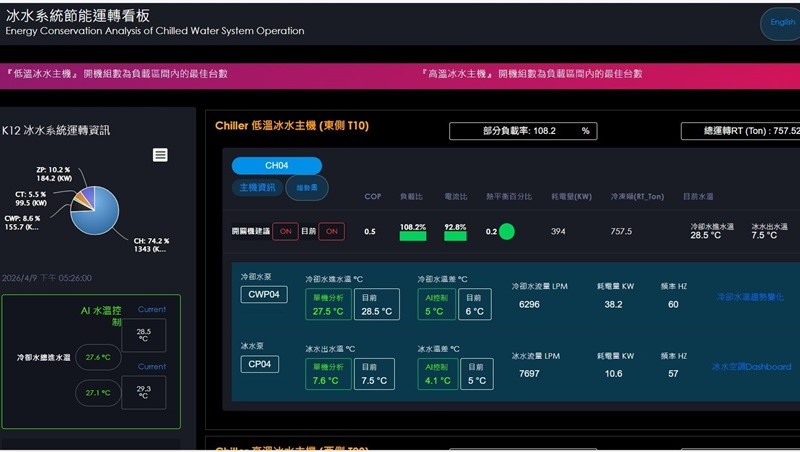The image size is (800, 452).
Task: Toggle the 開關機建議 ON indicator
Action: coord(285,231)
